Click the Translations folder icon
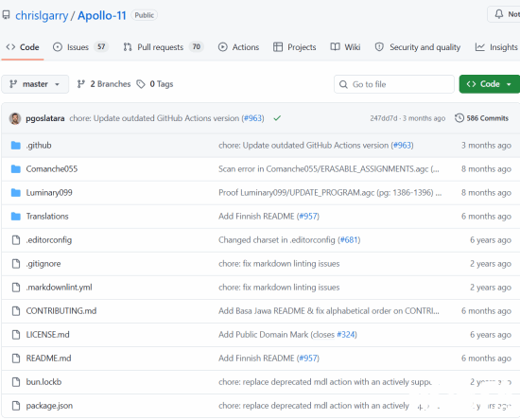This screenshot has height=420, width=520. (x=15, y=217)
